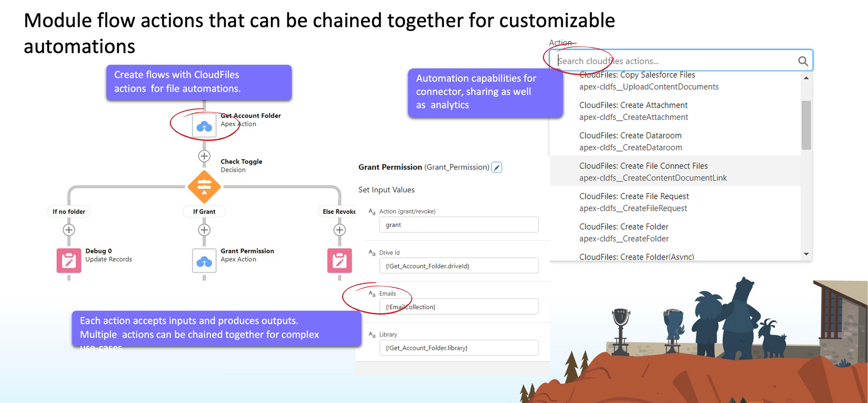The height and width of the screenshot is (403, 868).
Task: Click the action list scroll up arrow
Action: (806, 78)
